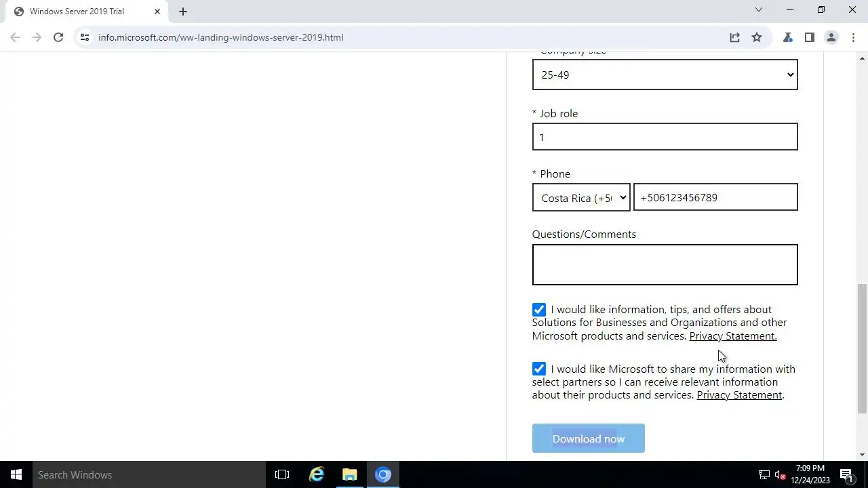Uncheck the share information with partners checkbox

click(x=539, y=369)
